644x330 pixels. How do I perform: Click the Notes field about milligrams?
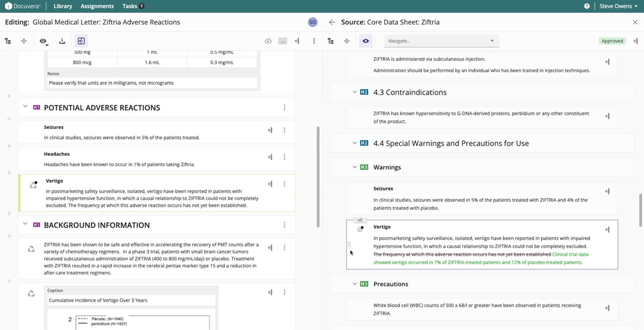tap(152, 83)
